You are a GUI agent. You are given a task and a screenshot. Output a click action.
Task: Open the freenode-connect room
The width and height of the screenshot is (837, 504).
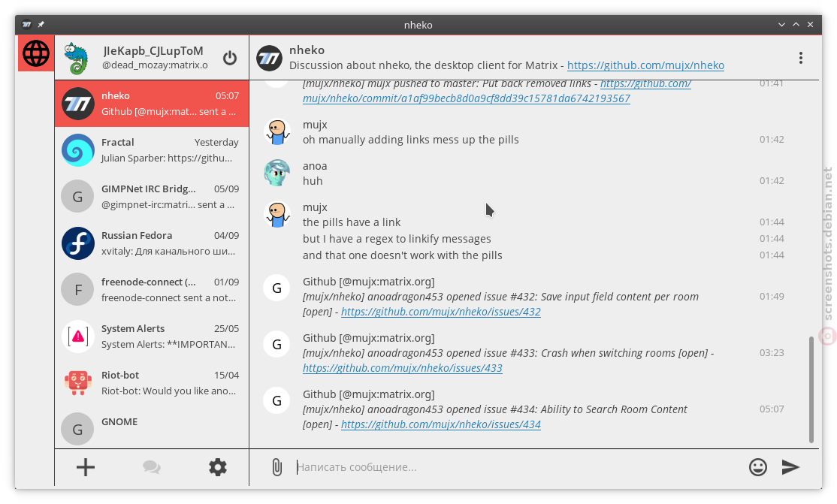152,290
